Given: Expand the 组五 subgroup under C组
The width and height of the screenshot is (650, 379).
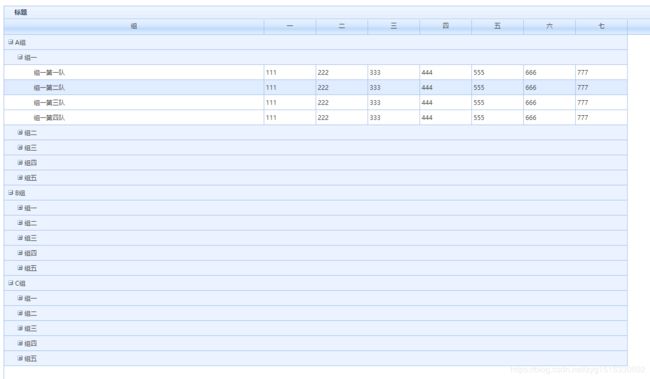Looking at the screenshot, I should pos(20,359).
